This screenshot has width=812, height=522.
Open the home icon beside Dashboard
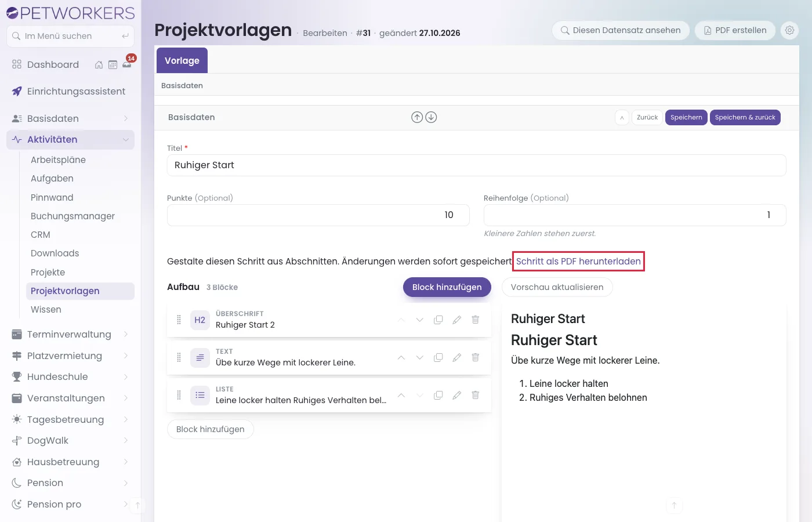coord(99,65)
